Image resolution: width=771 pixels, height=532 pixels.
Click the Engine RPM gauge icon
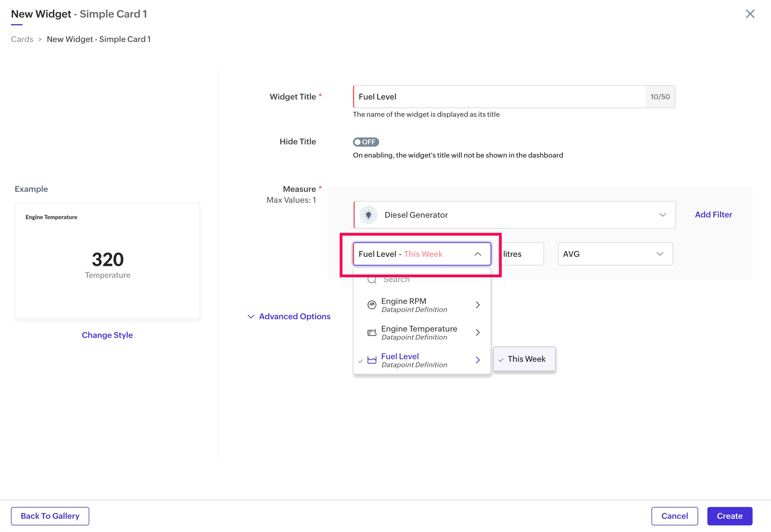[x=372, y=305]
